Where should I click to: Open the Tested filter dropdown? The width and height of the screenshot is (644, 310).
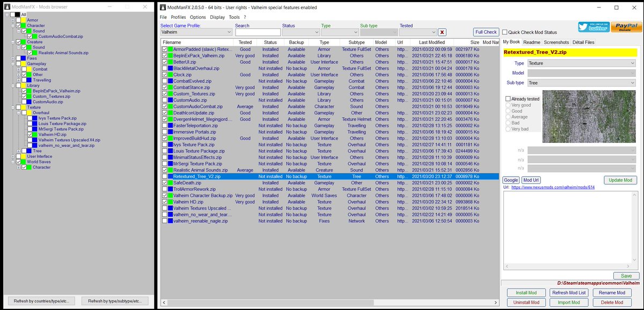418,32
